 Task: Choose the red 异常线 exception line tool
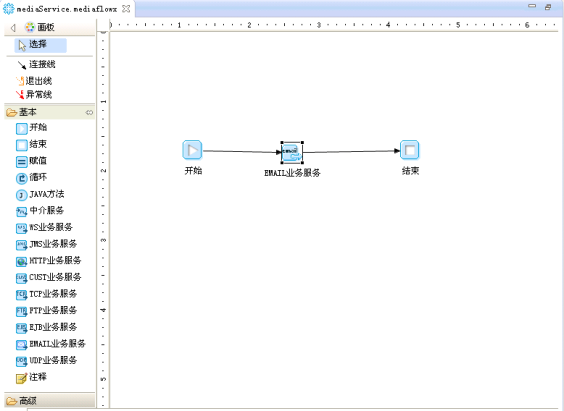coord(34,95)
